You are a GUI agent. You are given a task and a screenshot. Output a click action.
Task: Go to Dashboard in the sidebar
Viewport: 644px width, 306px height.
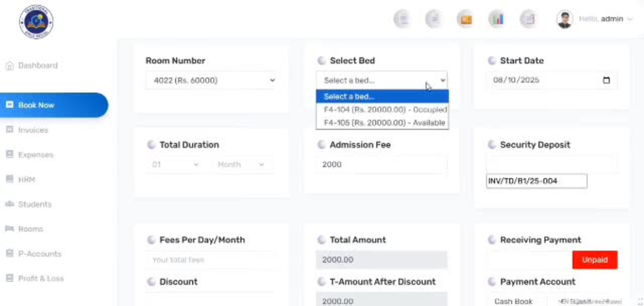pos(38,66)
